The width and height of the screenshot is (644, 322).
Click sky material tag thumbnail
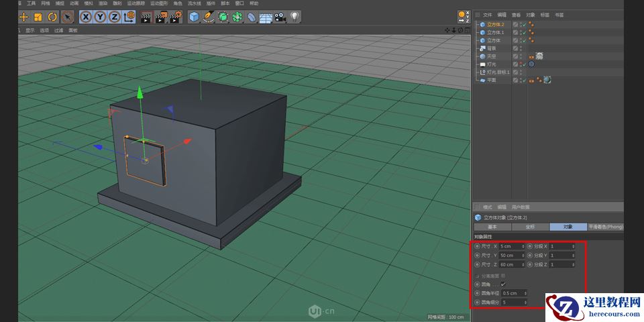tap(539, 56)
